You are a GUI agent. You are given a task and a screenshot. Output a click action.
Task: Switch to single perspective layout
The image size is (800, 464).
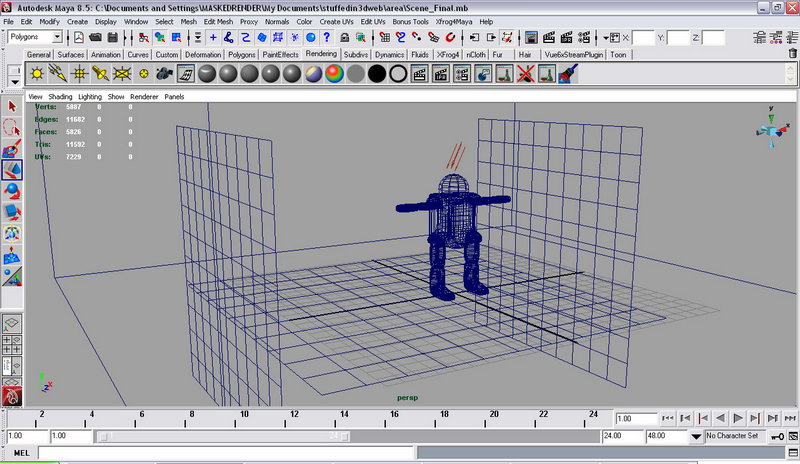12,325
